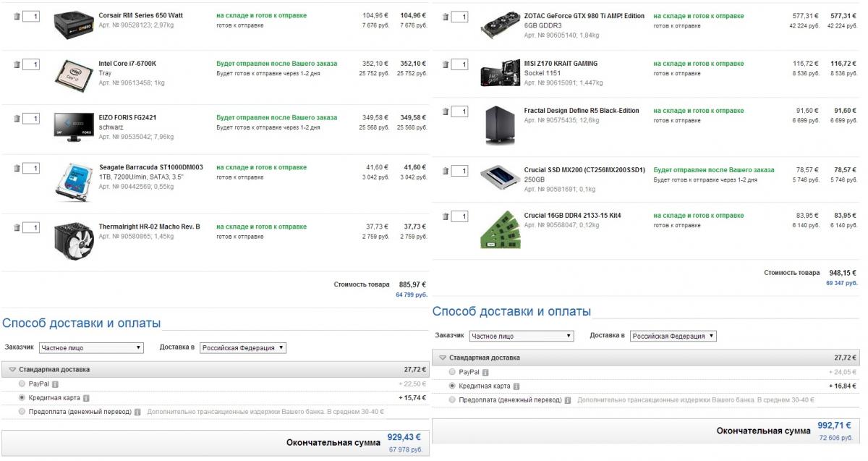Click the quantity field for Corsair RM Series

pos(31,17)
